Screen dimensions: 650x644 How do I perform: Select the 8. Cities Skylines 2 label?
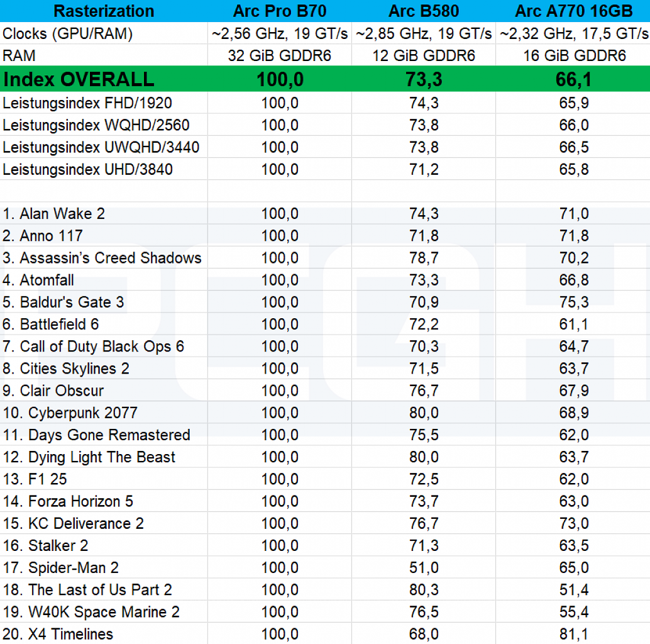65,369
